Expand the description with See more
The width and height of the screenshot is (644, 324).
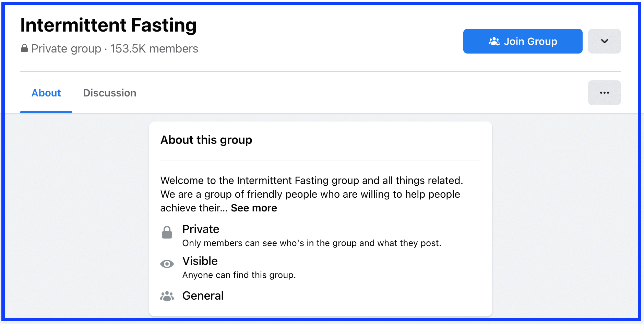point(254,208)
